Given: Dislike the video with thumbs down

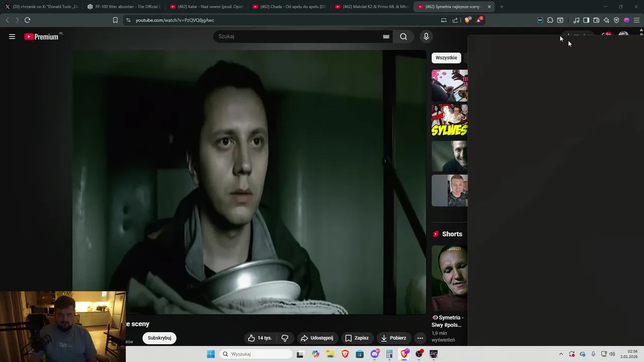Looking at the screenshot, I should [x=285, y=338].
